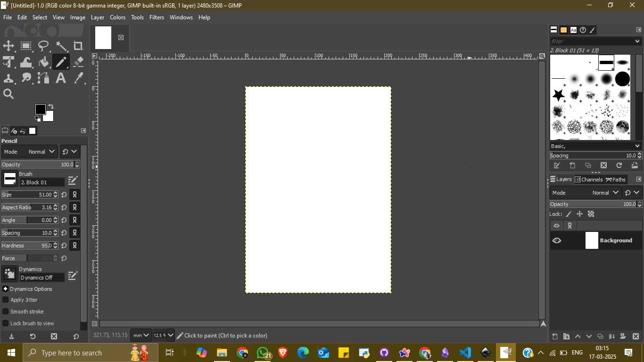Save tool preset button in Tool Options
The width and height of the screenshot is (644, 362).
(11, 337)
